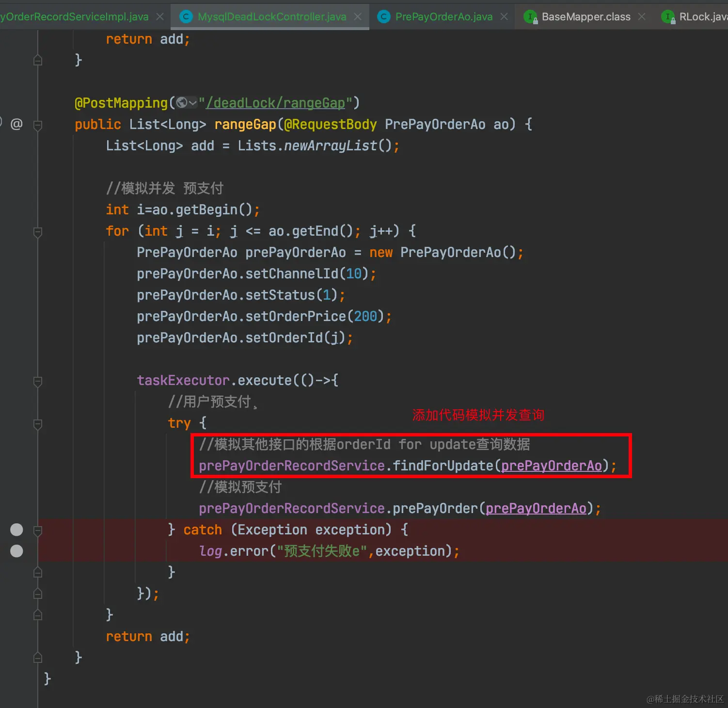Close the BaseMapper.class tab
This screenshot has height=708, width=728.
click(x=642, y=17)
